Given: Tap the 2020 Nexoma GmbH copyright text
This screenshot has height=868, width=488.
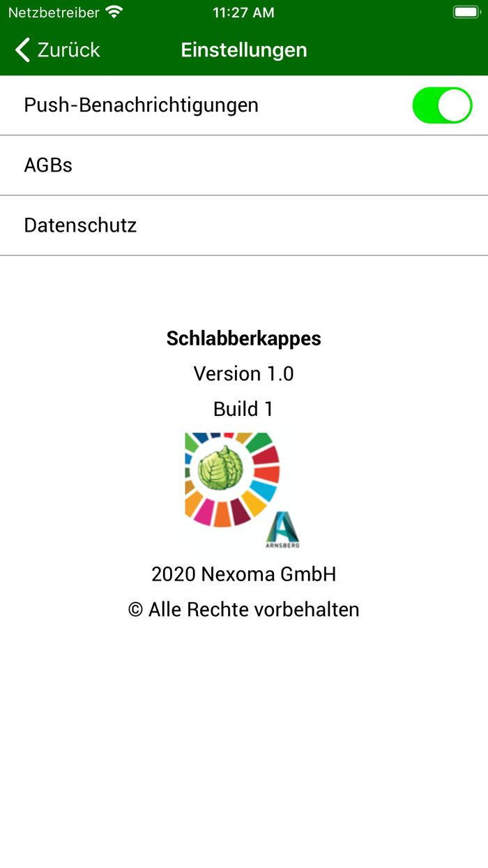Looking at the screenshot, I should (x=243, y=574).
